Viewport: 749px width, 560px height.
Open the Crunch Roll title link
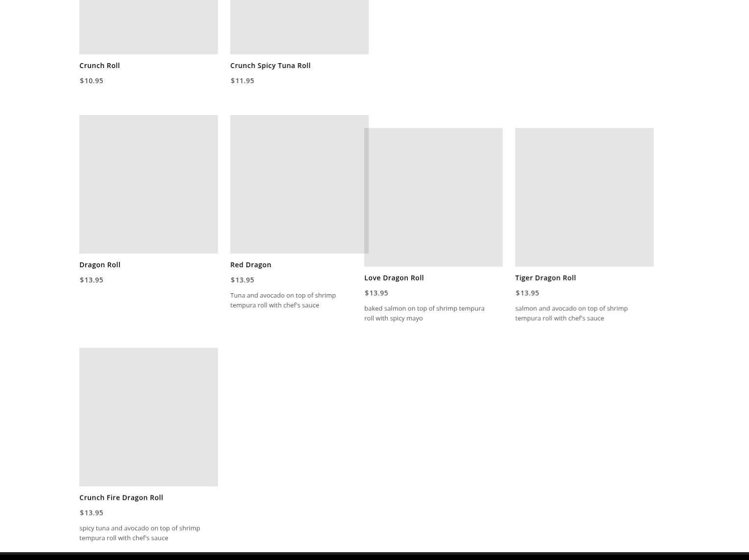(x=99, y=65)
